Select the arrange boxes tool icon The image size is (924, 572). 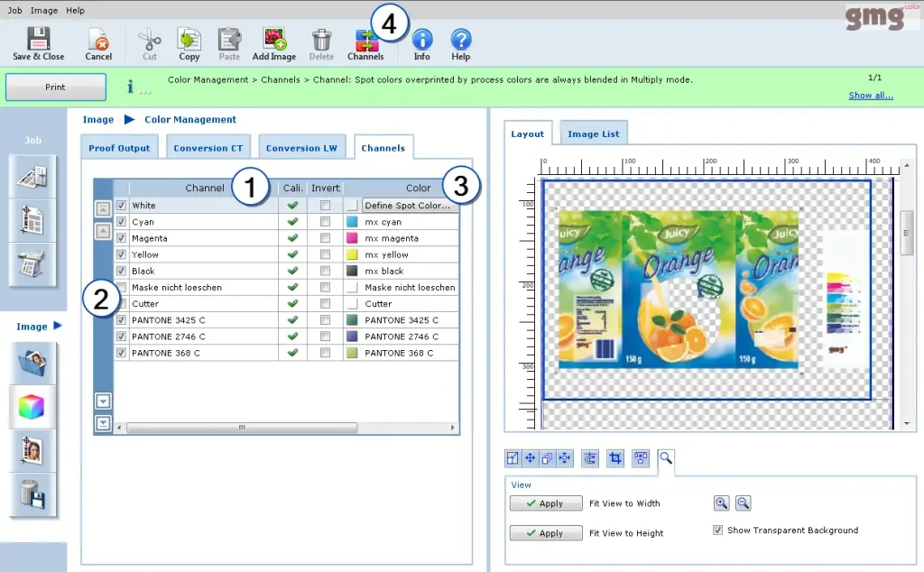coord(641,458)
